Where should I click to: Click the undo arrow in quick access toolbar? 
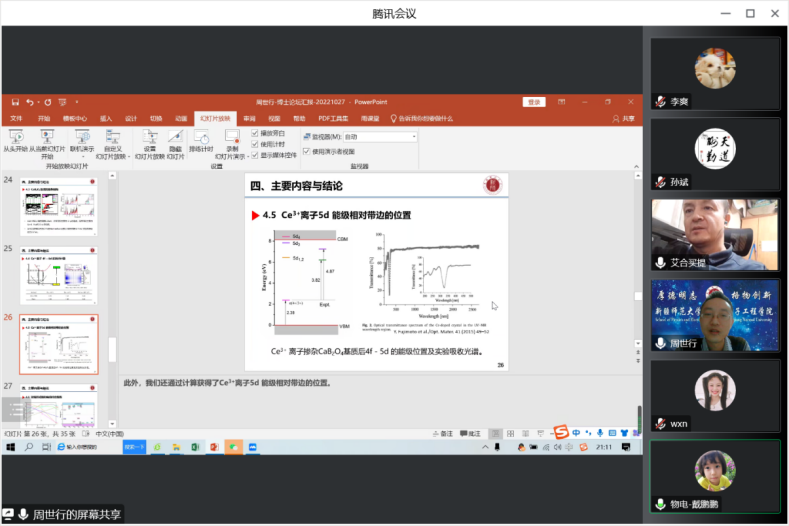[x=32, y=102]
